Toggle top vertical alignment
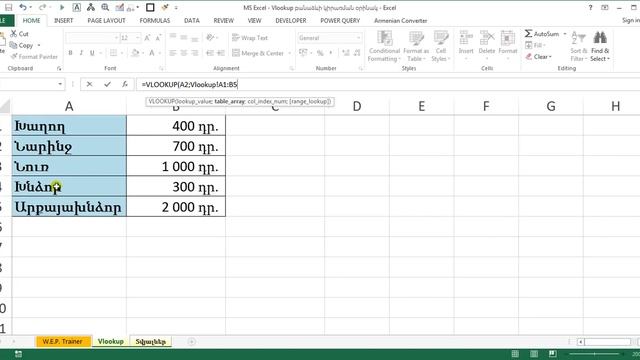Viewport: 640px width, 360px height. (x=173, y=37)
